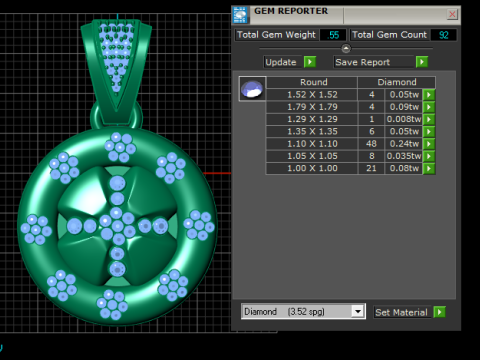The height and width of the screenshot is (360, 480).
Task: Select the Total Gem Count value 92
Action: coord(443,35)
